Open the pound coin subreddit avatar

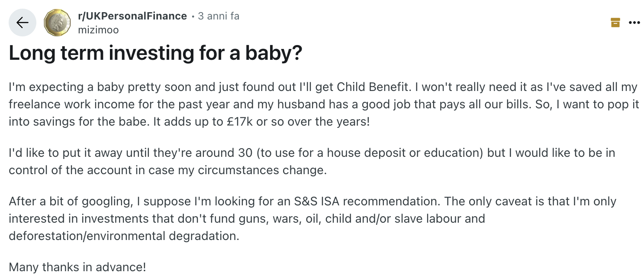[58, 23]
